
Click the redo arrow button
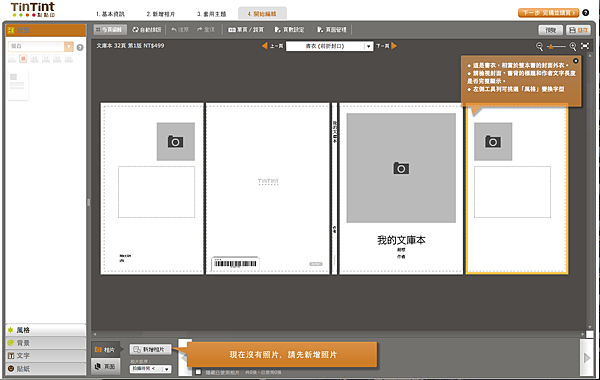pos(206,29)
